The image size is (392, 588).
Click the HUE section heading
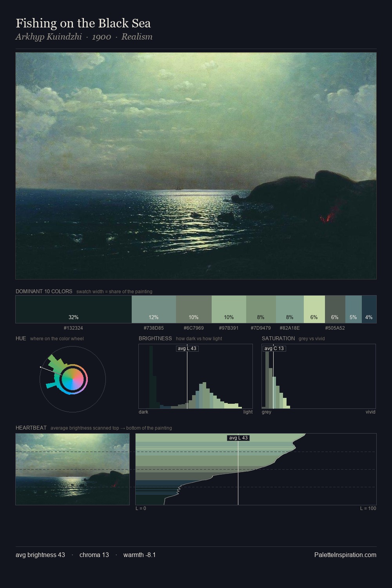pos(21,339)
